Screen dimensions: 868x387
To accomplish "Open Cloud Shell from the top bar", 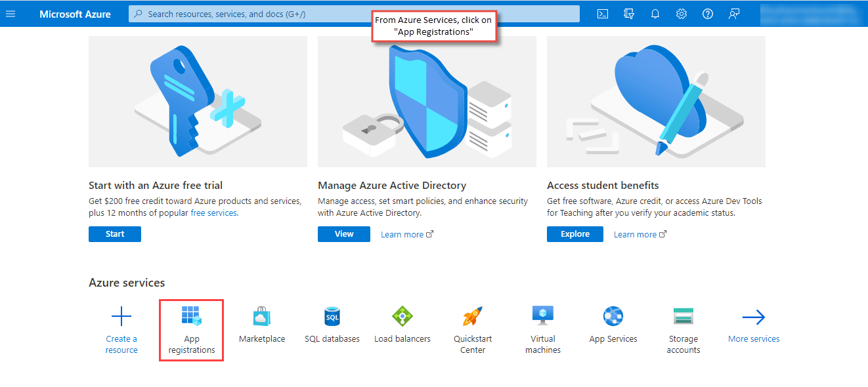I will tap(603, 14).
